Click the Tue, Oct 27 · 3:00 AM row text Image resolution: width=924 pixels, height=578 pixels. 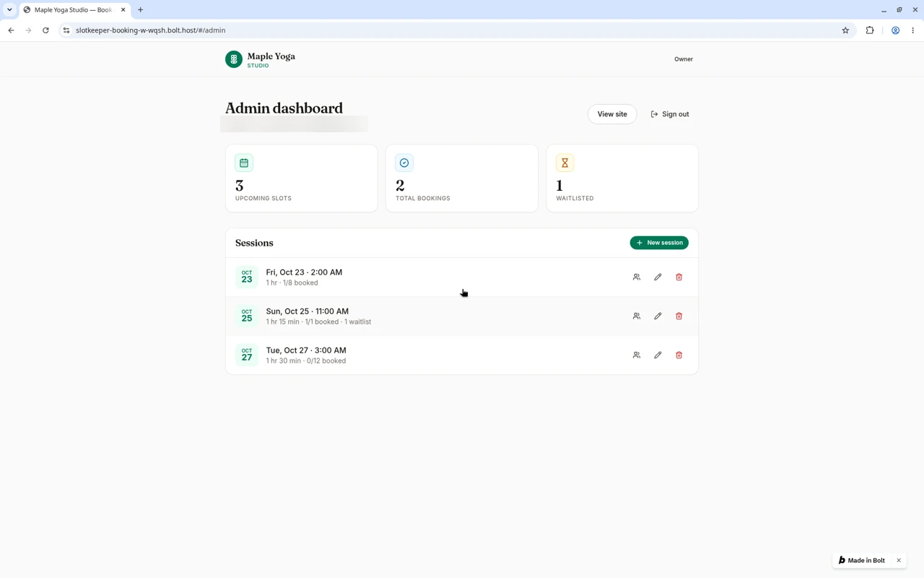[306, 350]
